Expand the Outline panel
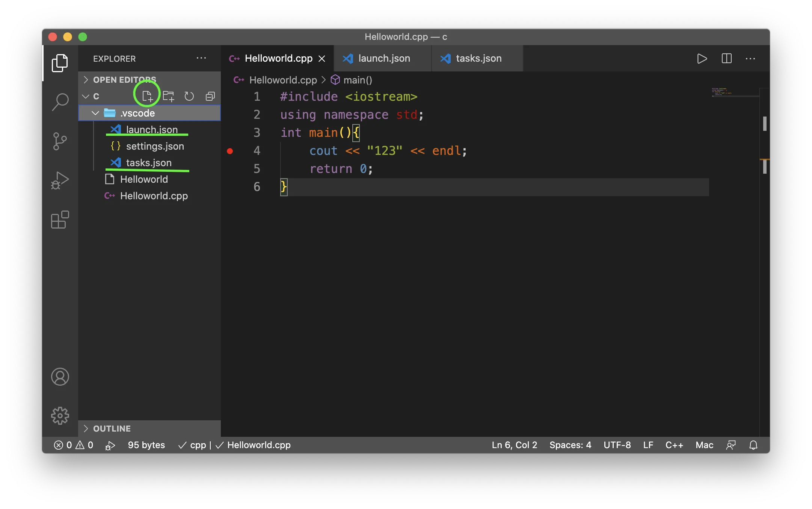This screenshot has width=812, height=509. click(x=112, y=429)
